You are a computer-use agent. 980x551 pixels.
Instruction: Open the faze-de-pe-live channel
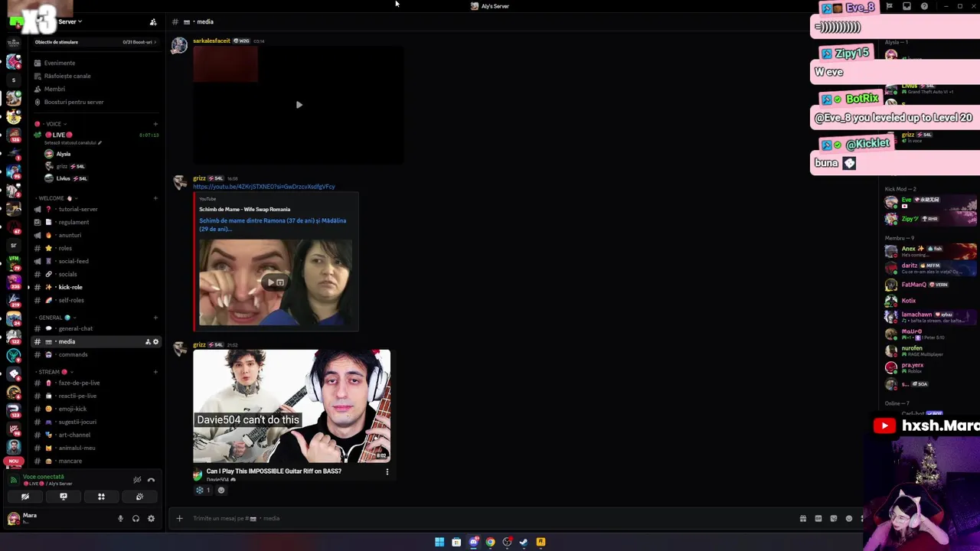79,383
